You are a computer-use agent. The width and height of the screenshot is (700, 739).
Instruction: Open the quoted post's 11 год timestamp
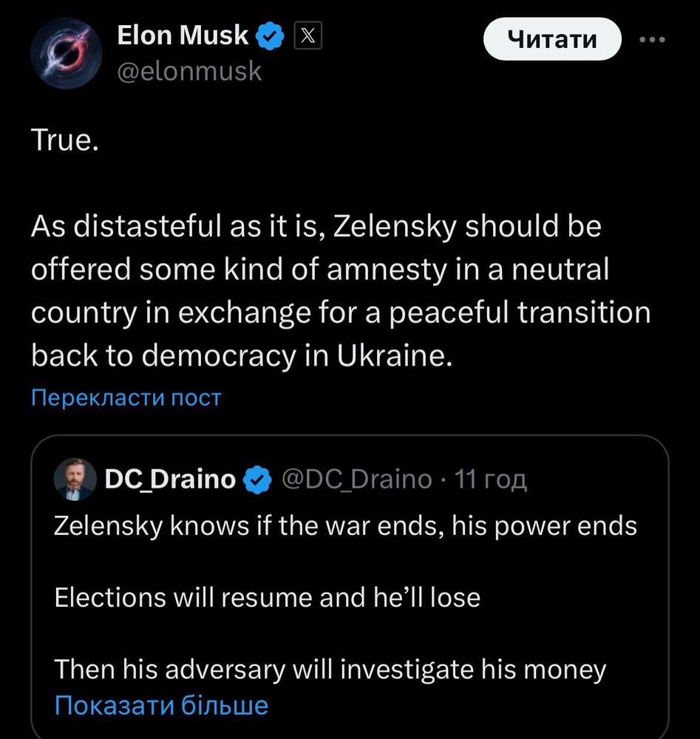[x=491, y=480]
